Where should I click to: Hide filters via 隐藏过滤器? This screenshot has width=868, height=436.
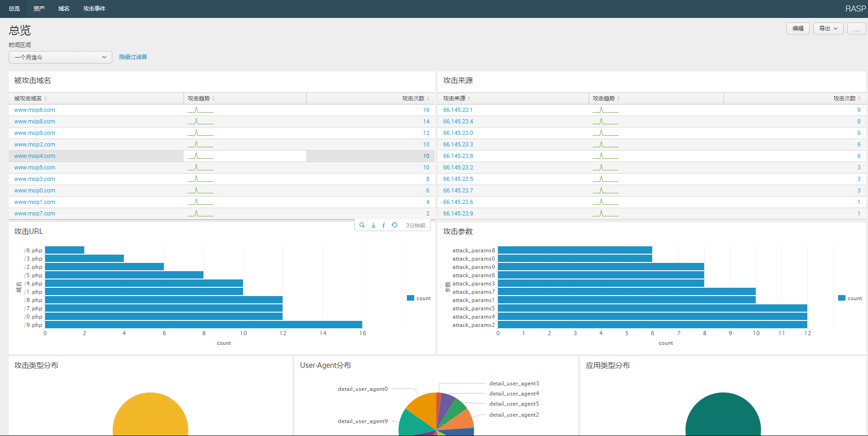[133, 57]
